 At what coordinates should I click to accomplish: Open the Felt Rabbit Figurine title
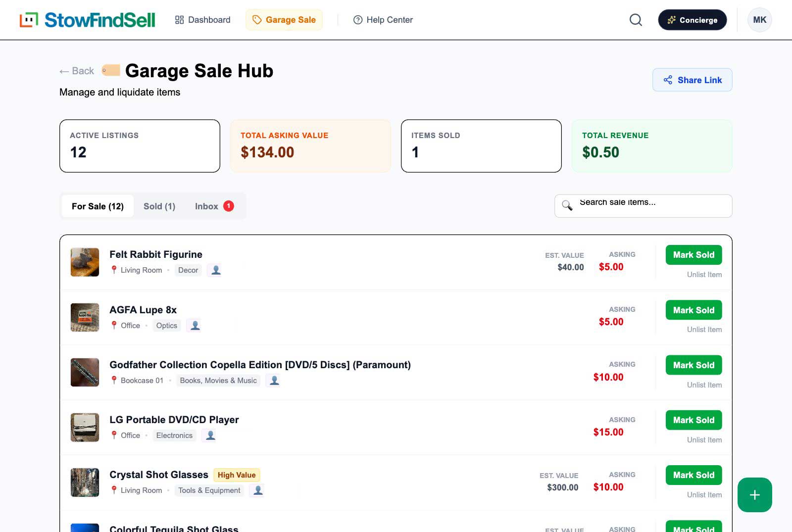point(156,254)
